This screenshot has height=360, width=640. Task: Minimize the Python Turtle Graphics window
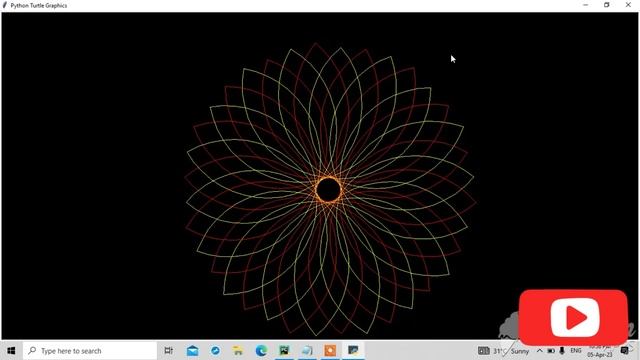tap(586, 5)
